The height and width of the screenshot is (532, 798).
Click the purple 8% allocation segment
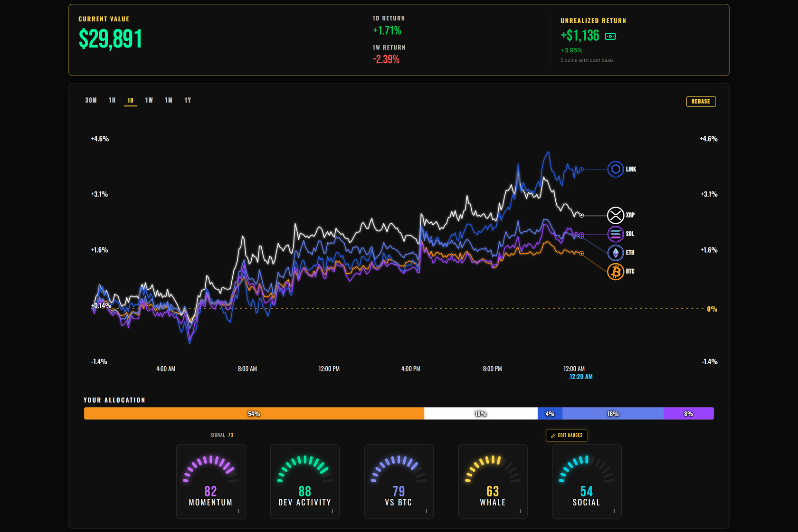click(689, 414)
